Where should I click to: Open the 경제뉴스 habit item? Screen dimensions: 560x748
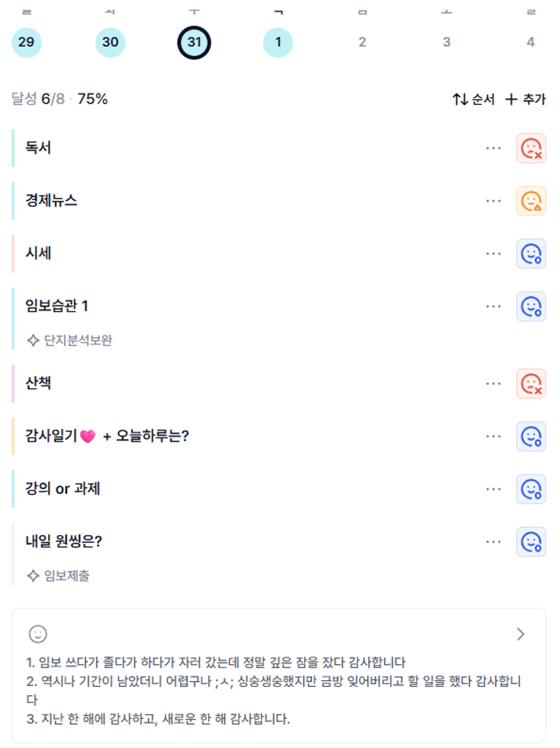click(x=51, y=201)
